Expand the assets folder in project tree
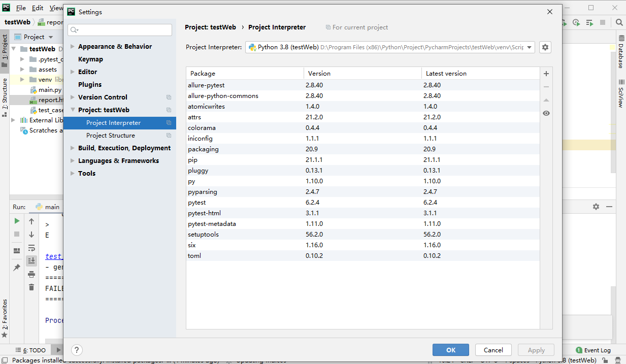Image resolution: width=626 pixels, height=364 pixels. point(22,70)
